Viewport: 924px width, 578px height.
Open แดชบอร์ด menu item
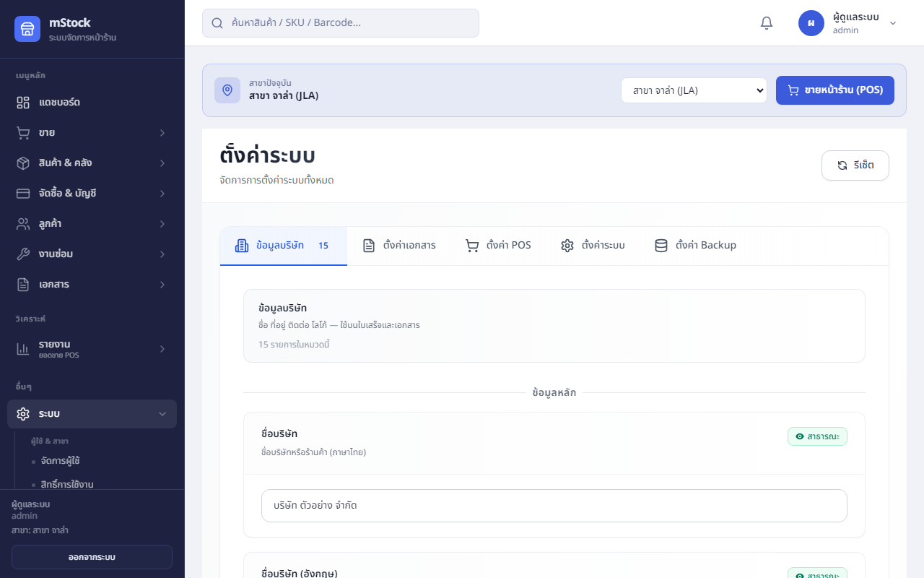(92, 103)
